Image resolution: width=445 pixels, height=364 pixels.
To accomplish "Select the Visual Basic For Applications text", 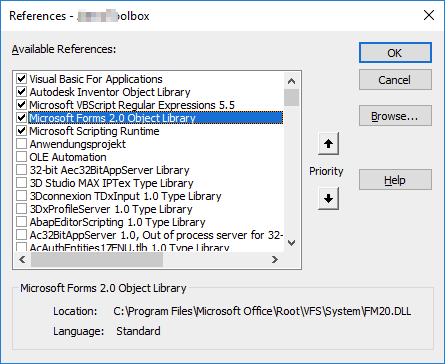I will tap(96, 79).
